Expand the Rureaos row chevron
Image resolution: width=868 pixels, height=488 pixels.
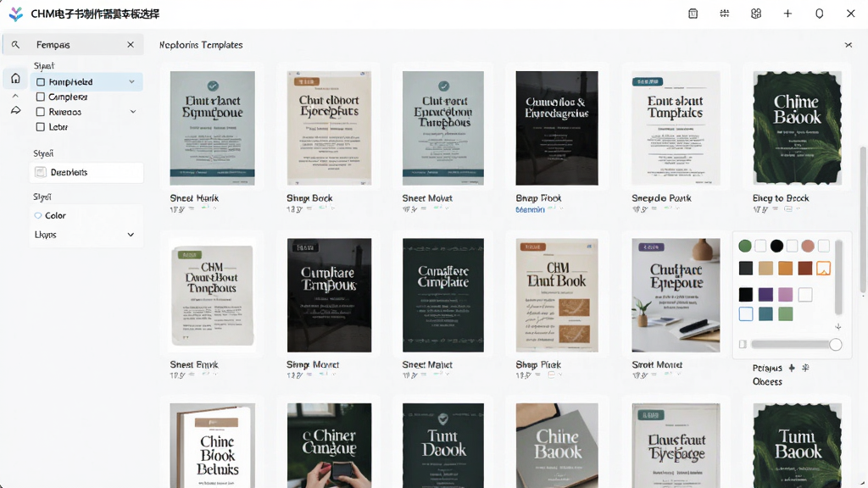point(133,112)
